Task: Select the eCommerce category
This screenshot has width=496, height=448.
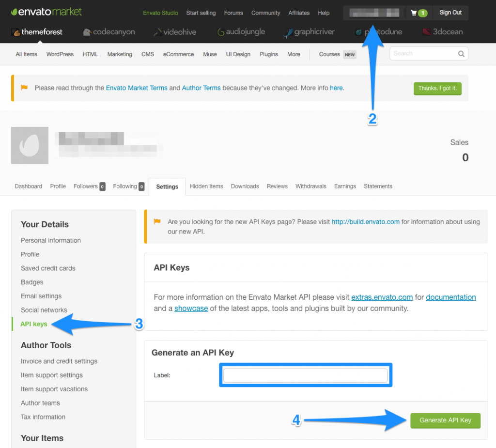Action: coord(178,54)
